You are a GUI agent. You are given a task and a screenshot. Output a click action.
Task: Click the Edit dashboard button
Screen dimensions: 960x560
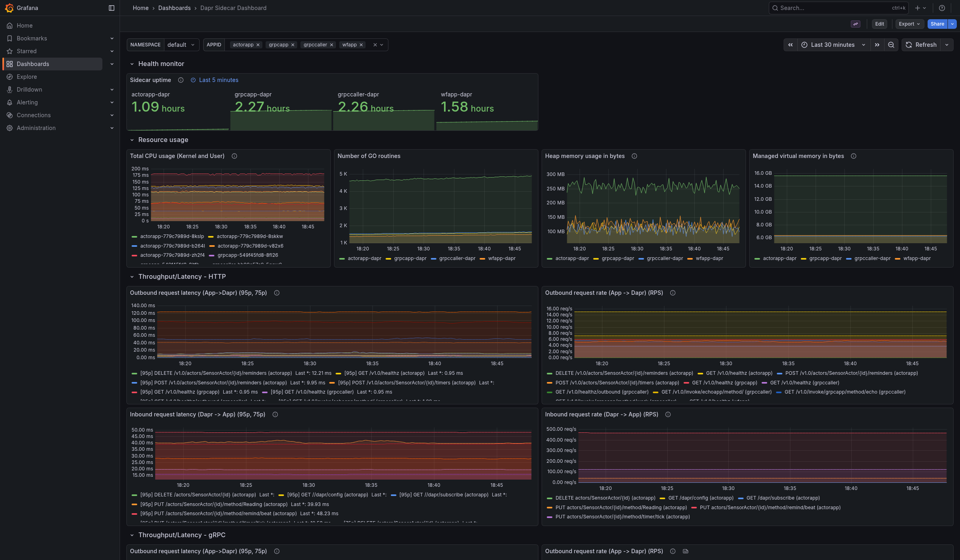[x=880, y=24]
